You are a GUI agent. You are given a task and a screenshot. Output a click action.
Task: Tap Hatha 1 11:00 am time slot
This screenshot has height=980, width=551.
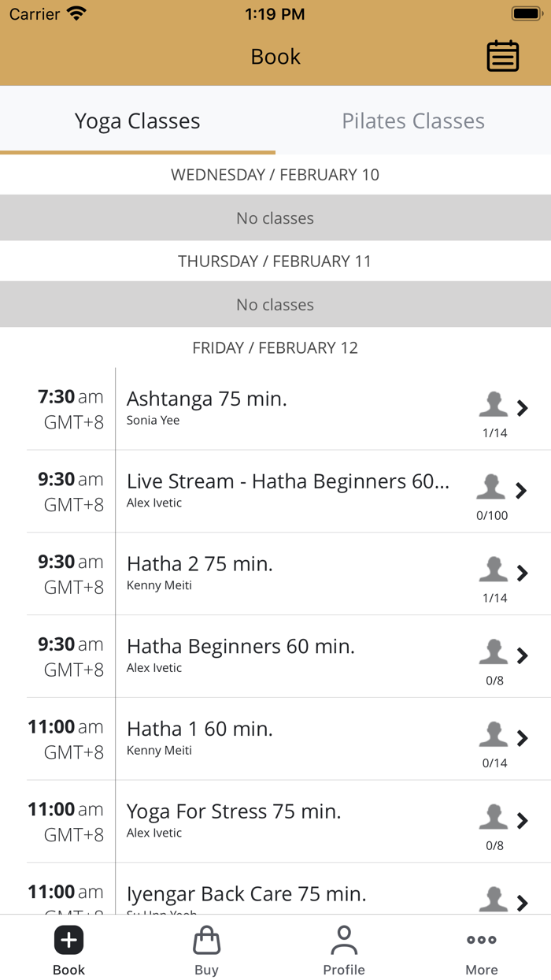pos(66,739)
